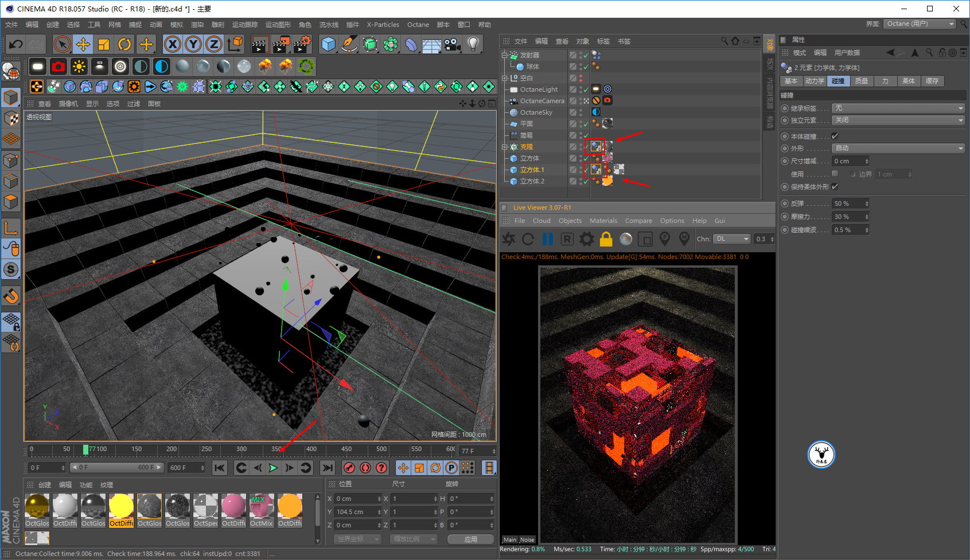The image size is (970, 560).
Task: Open 界面 layout dropdown Octane
Action: pyautogui.click(x=920, y=24)
